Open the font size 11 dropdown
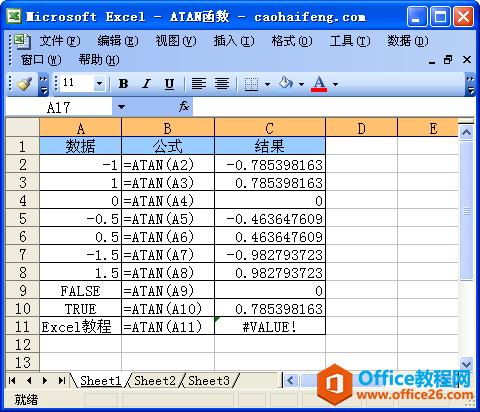The width and height of the screenshot is (480, 412). 99,83
